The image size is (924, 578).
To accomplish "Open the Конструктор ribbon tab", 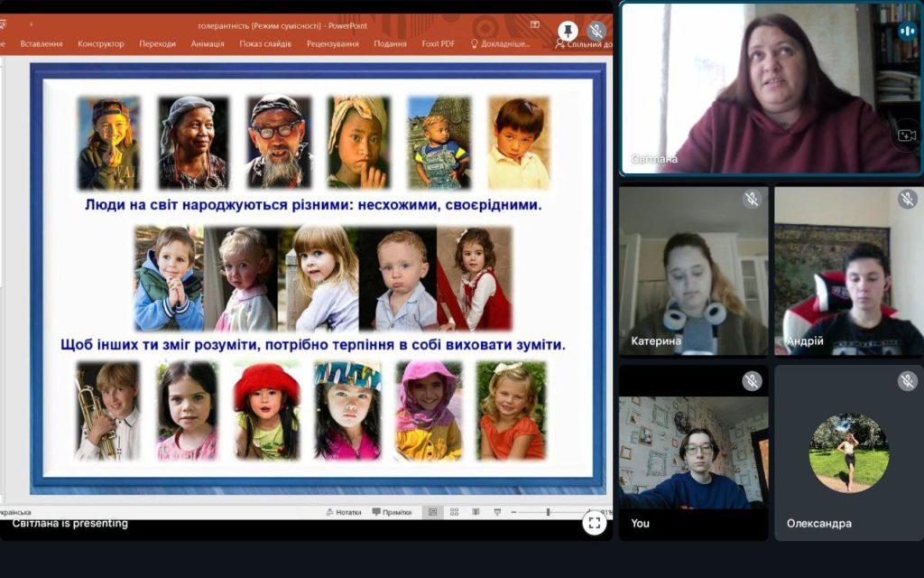I will tap(100, 43).
